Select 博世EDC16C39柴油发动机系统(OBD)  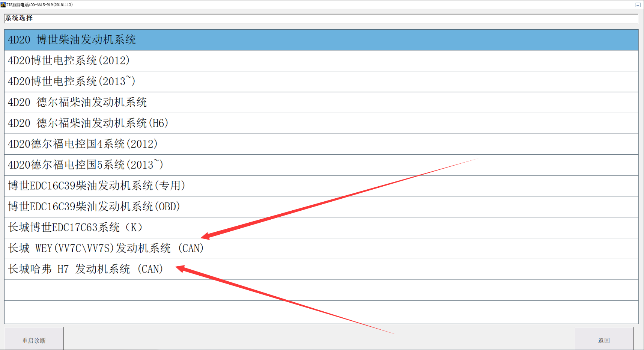321,207
